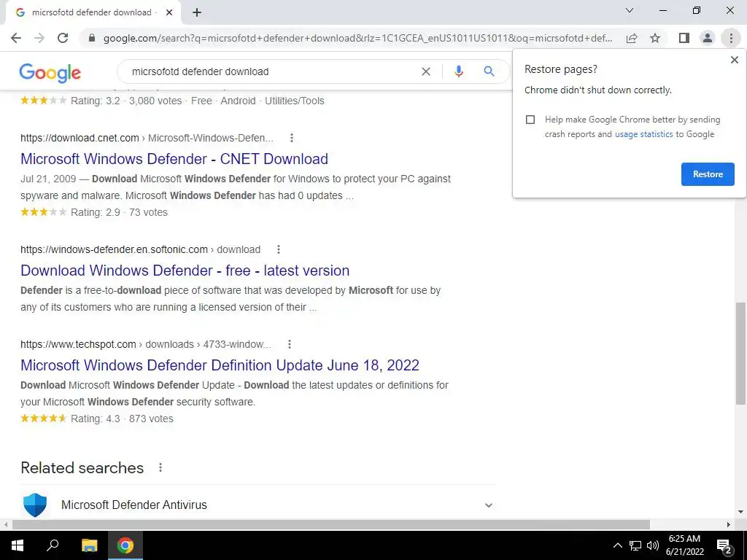Open CNET result options menu
The image size is (747, 560).
(x=292, y=138)
